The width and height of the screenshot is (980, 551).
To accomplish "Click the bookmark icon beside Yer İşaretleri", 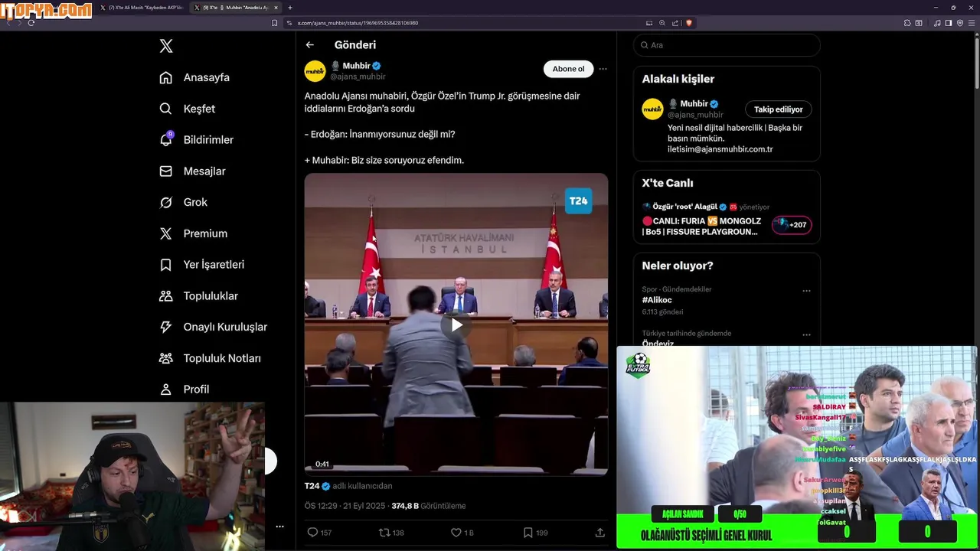I will pyautogui.click(x=165, y=265).
